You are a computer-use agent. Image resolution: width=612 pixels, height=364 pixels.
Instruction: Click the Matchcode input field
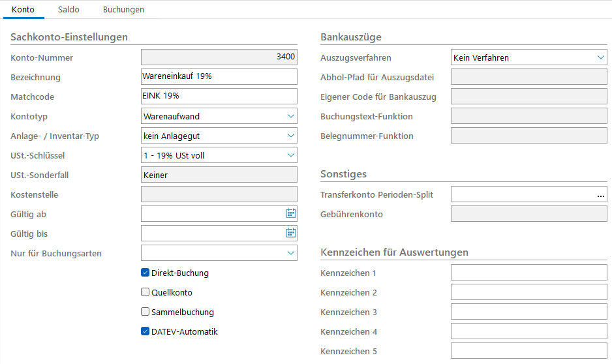click(x=219, y=97)
